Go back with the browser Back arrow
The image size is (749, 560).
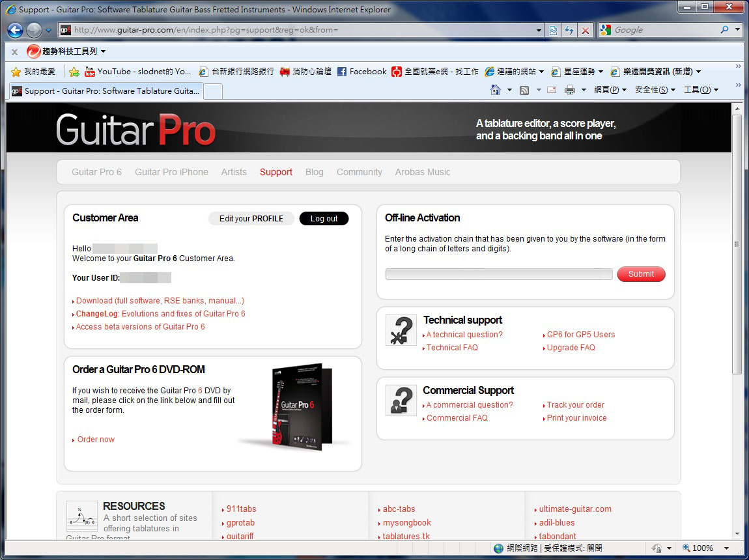coord(15,30)
